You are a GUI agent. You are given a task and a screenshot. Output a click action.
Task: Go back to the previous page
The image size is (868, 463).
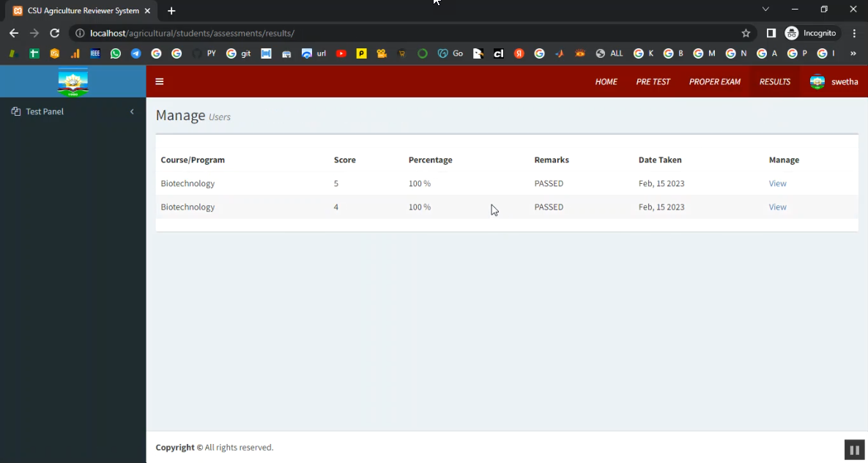[x=14, y=33]
